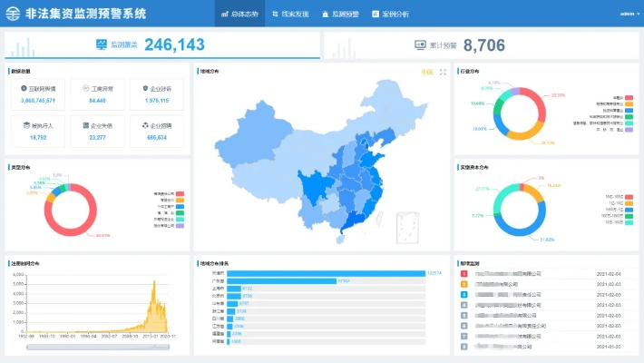Click the 北京市 ranking bar
This screenshot has height=363, width=644.
[234, 296]
